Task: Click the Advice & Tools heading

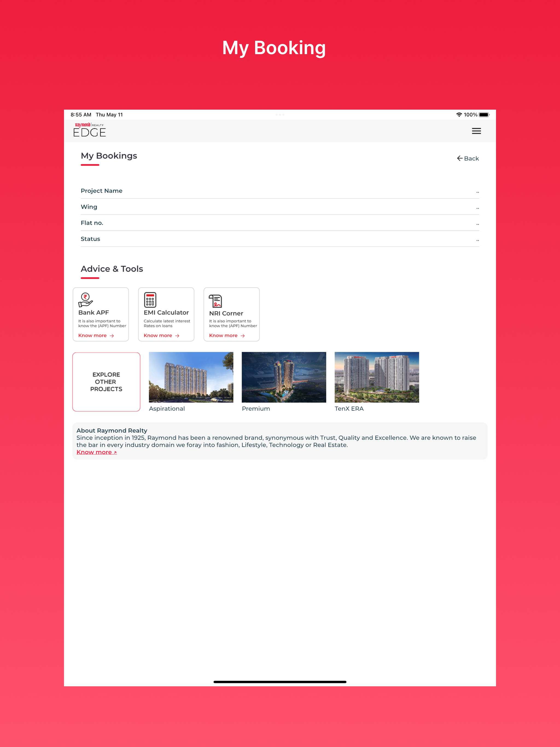Action: click(x=112, y=269)
